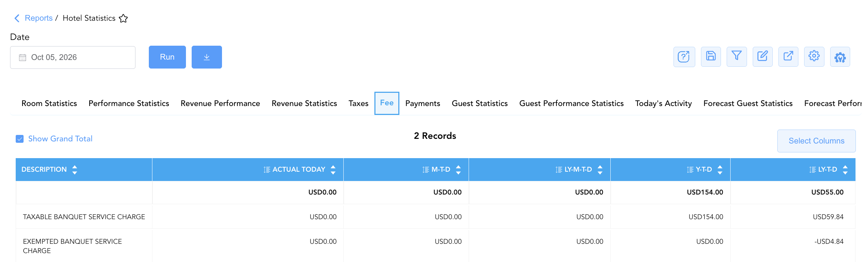
Task: Click the back chevron beside Reports
Action: [x=17, y=18]
